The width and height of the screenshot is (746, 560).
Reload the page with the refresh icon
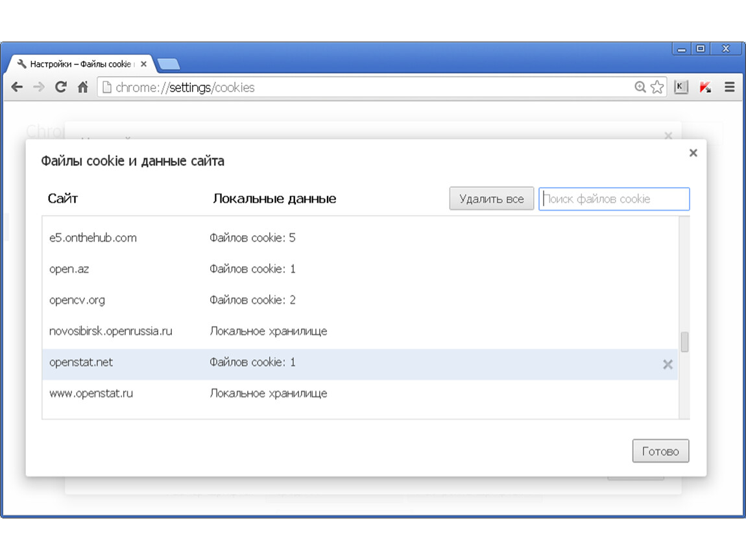(61, 87)
